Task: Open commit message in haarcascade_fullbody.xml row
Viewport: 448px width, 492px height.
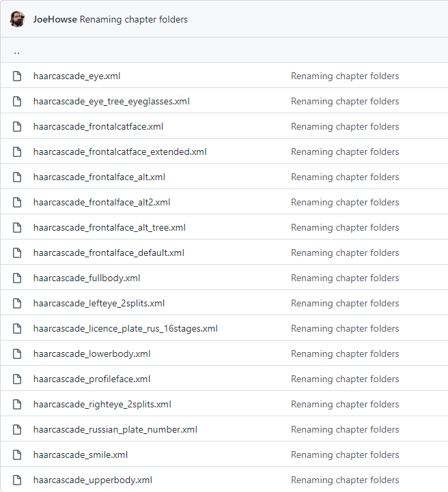Action: (x=345, y=278)
